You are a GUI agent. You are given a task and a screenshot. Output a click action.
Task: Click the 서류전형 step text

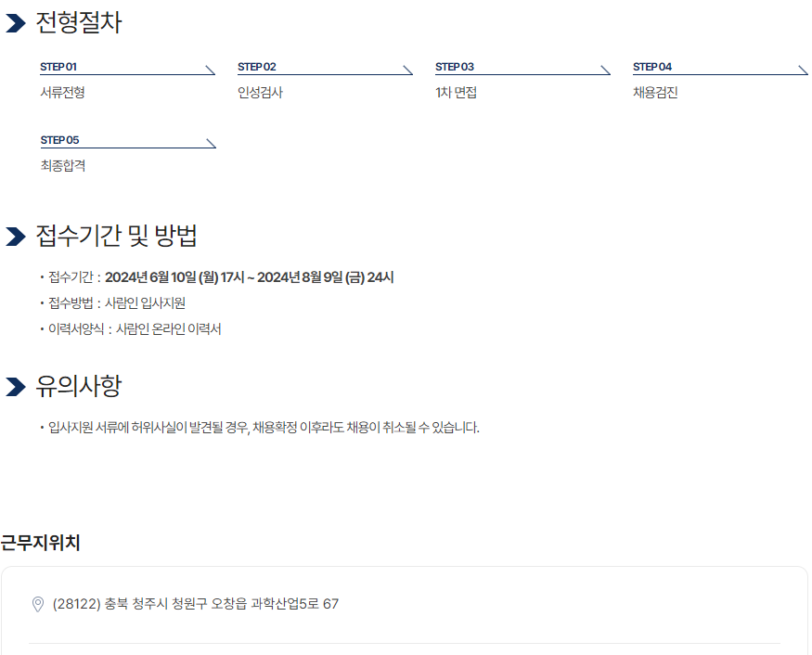(63, 93)
